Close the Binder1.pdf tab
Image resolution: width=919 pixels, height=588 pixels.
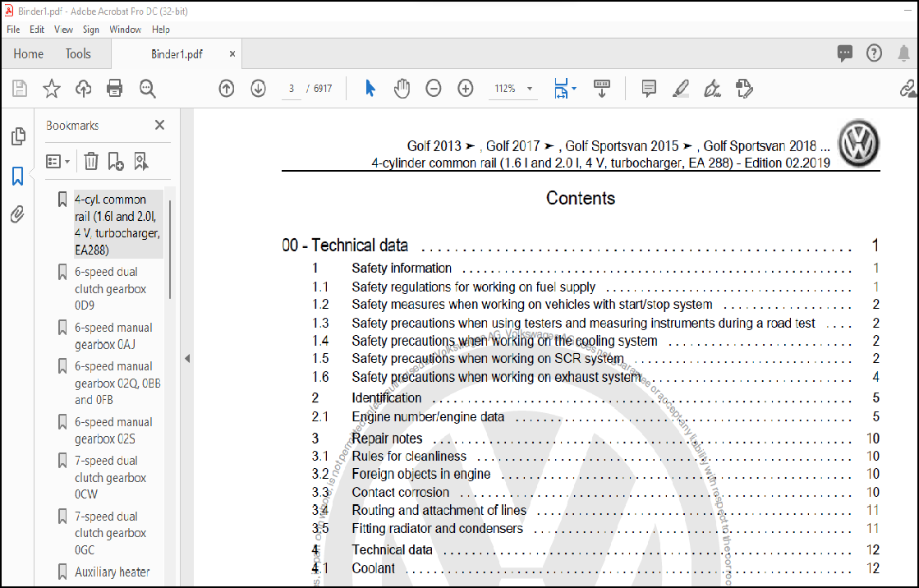[232, 54]
